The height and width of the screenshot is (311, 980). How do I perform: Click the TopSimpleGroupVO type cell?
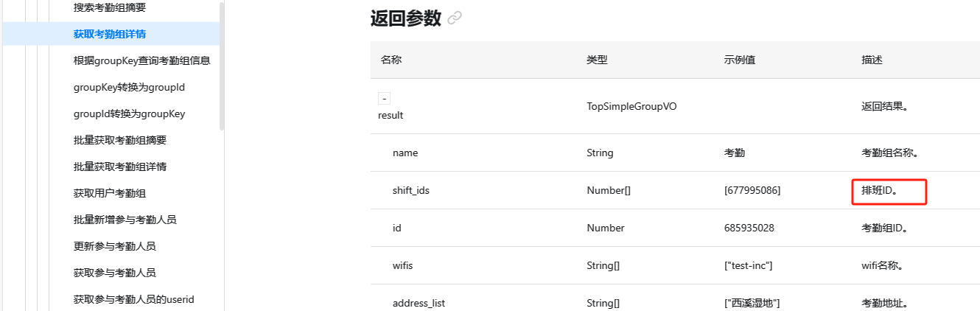pos(631,106)
